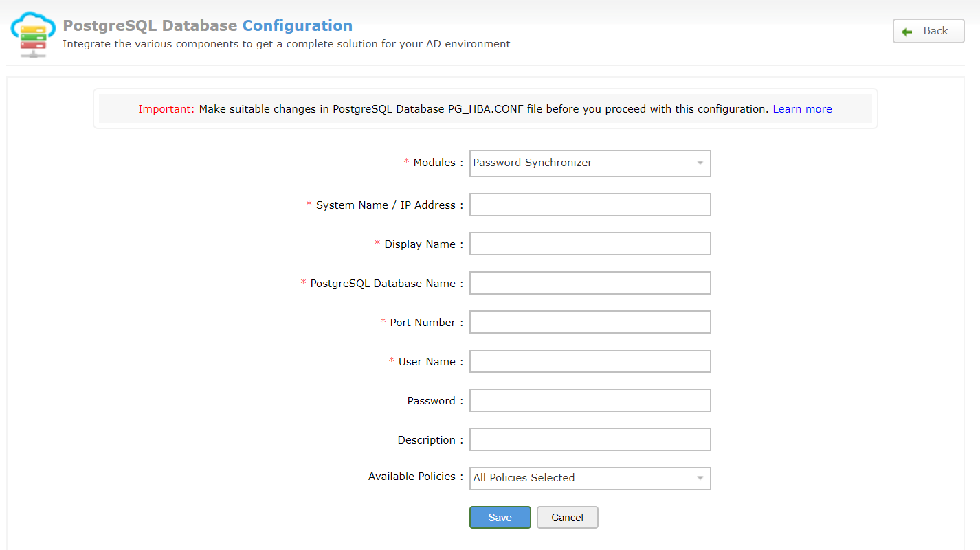
Task: Click the Password input field
Action: 590,400
